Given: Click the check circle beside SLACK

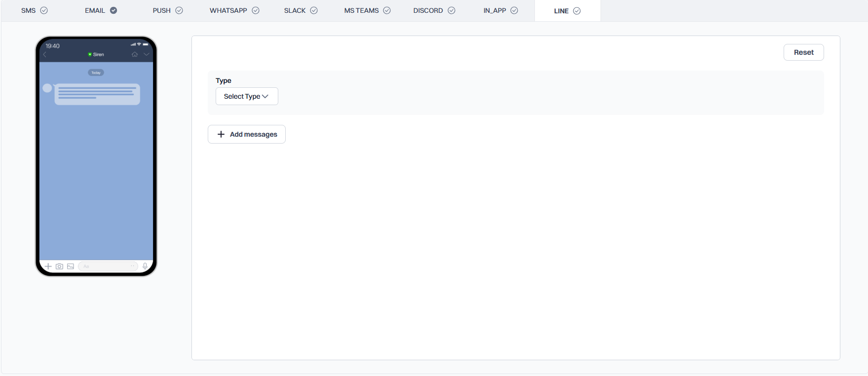Looking at the screenshot, I should click(314, 10).
